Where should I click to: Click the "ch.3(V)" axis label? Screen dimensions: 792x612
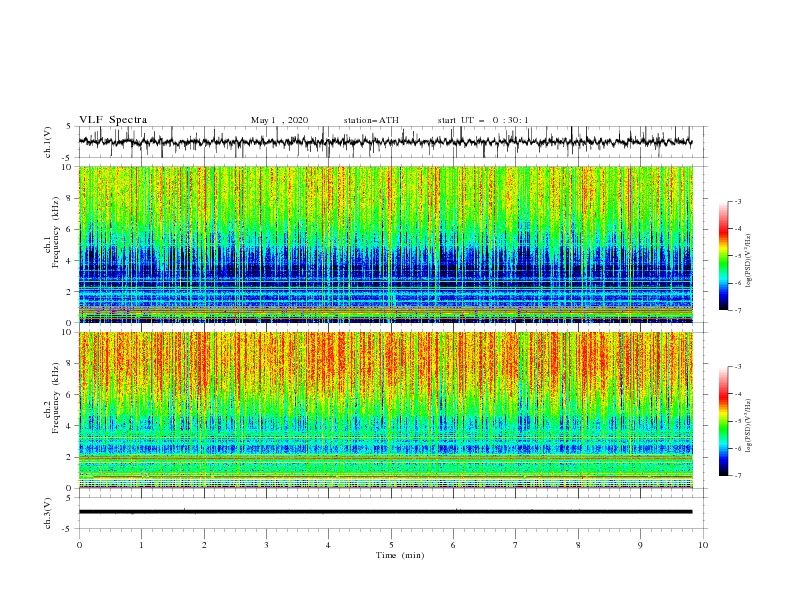(x=48, y=513)
